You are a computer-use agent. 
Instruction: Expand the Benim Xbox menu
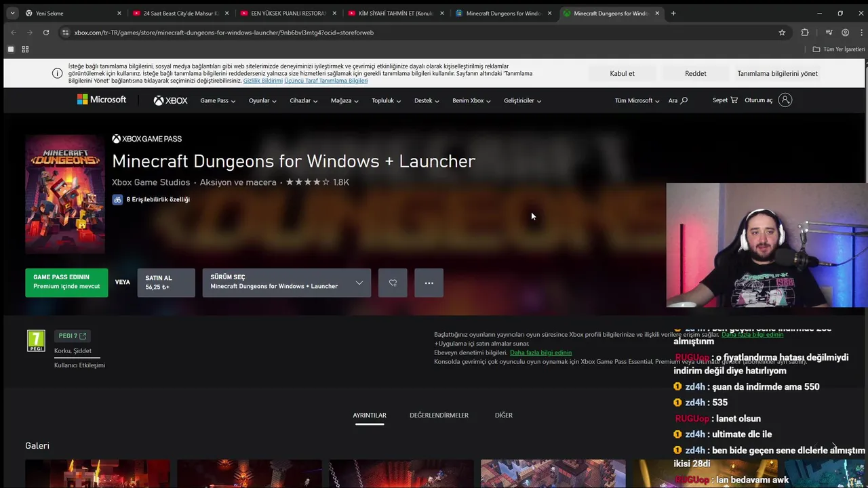(471, 101)
